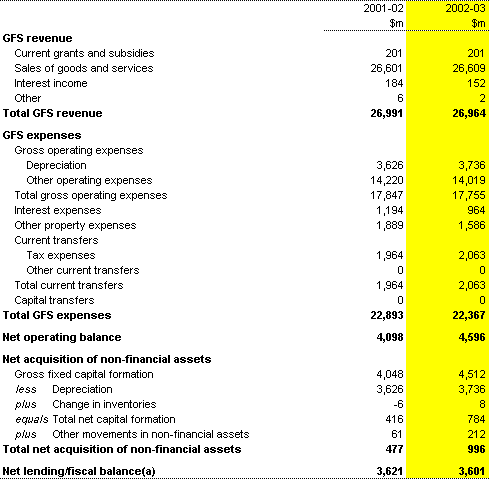Screen dimensions: 489x479
Task: Click the 964 interest expenses value
Action: (476, 210)
